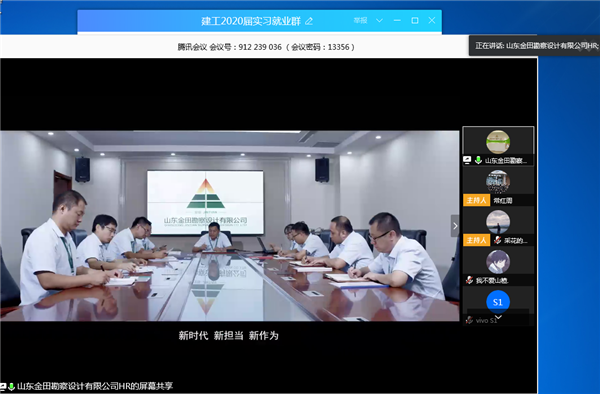The height and width of the screenshot is (394, 600).
Task: Toggle the muted microphone icon of 我不爱山楂
Action: pyautogui.click(x=470, y=280)
